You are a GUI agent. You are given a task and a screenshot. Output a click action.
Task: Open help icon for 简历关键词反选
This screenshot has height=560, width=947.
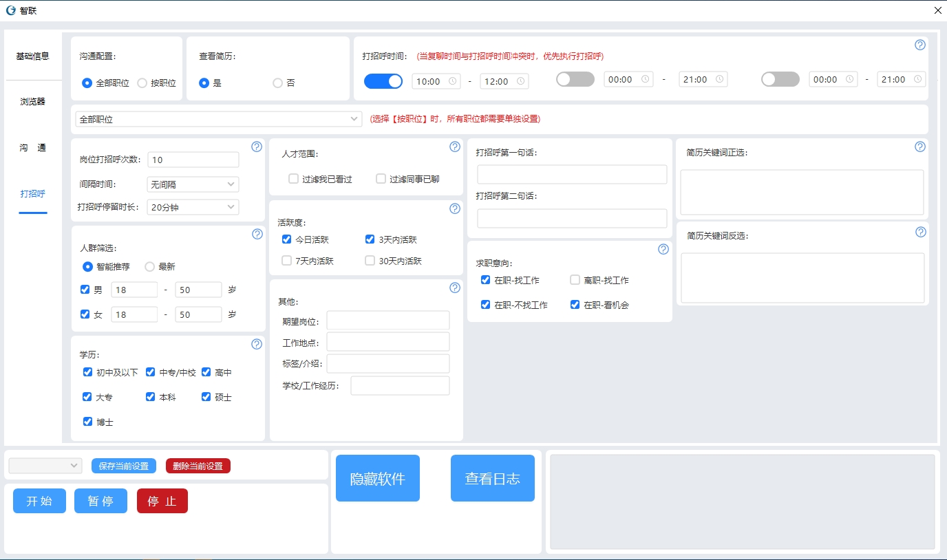921,232
